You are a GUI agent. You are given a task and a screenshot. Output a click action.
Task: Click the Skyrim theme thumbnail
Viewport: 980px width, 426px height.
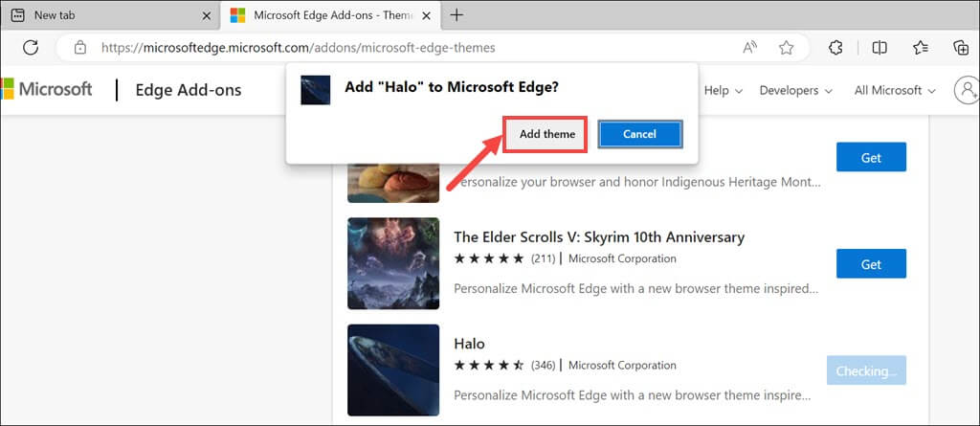pos(393,263)
